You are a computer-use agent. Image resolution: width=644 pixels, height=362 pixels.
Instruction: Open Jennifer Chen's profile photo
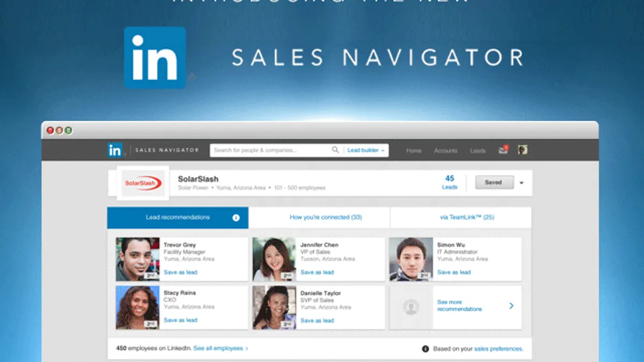point(274,260)
